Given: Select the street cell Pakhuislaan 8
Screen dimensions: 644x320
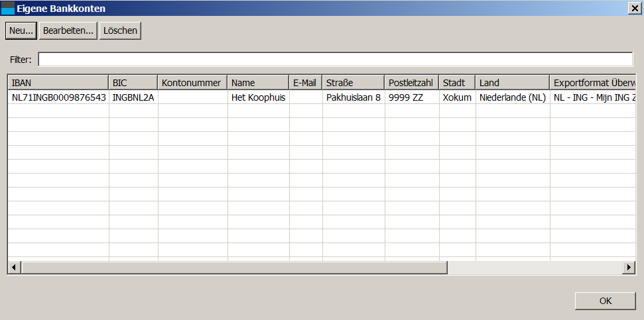Looking at the screenshot, I should coord(354,97).
